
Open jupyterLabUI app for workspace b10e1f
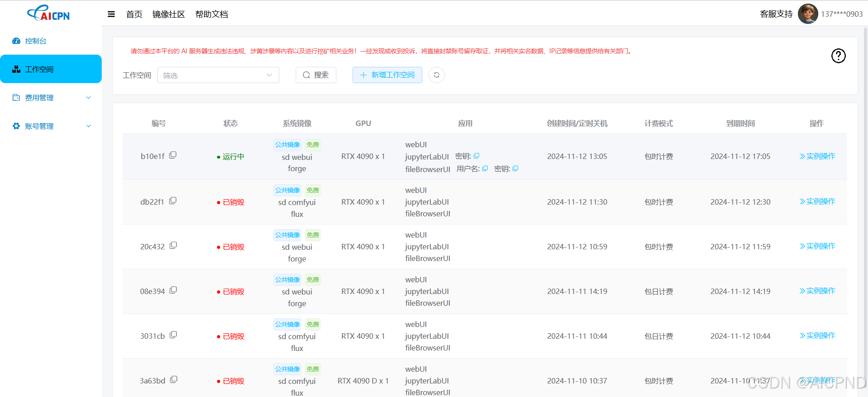click(x=427, y=157)
